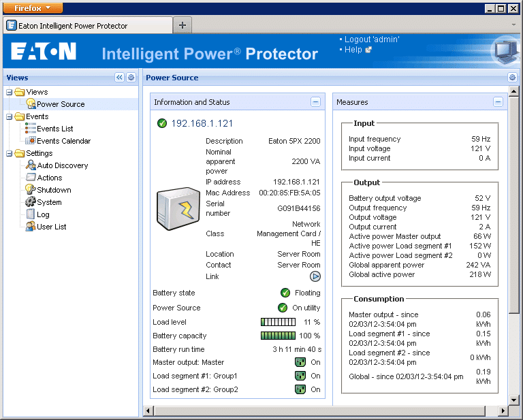Viewport: 523px width, 420px height.
Task: Click the Battery capacity level bar
Action: pyautogui.click(x=278, y=336)
